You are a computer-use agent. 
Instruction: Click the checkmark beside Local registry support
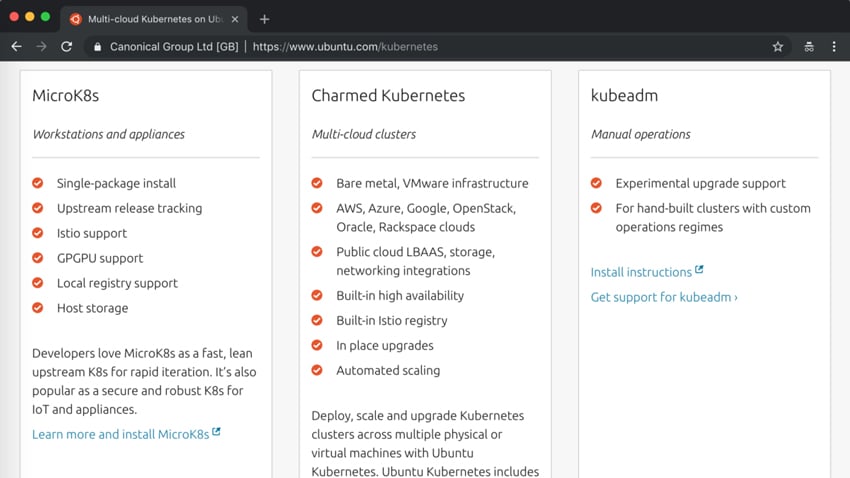click(37, 283)
